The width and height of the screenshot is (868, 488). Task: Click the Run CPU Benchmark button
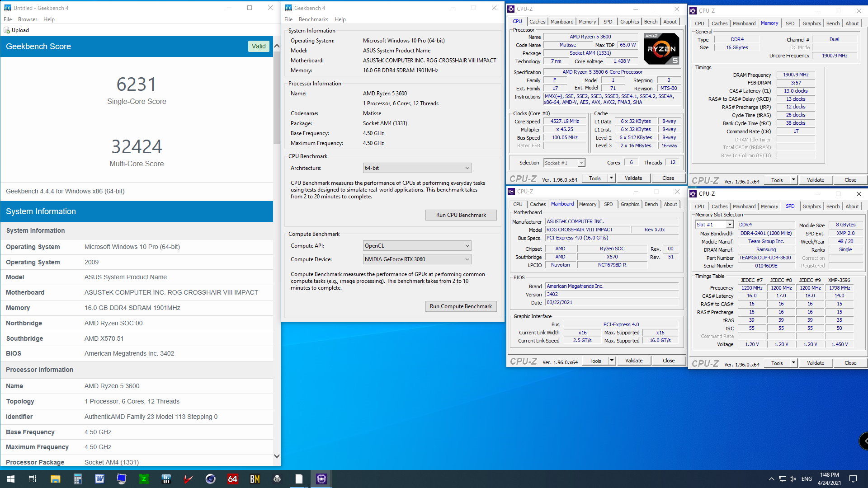click(461, 215)
